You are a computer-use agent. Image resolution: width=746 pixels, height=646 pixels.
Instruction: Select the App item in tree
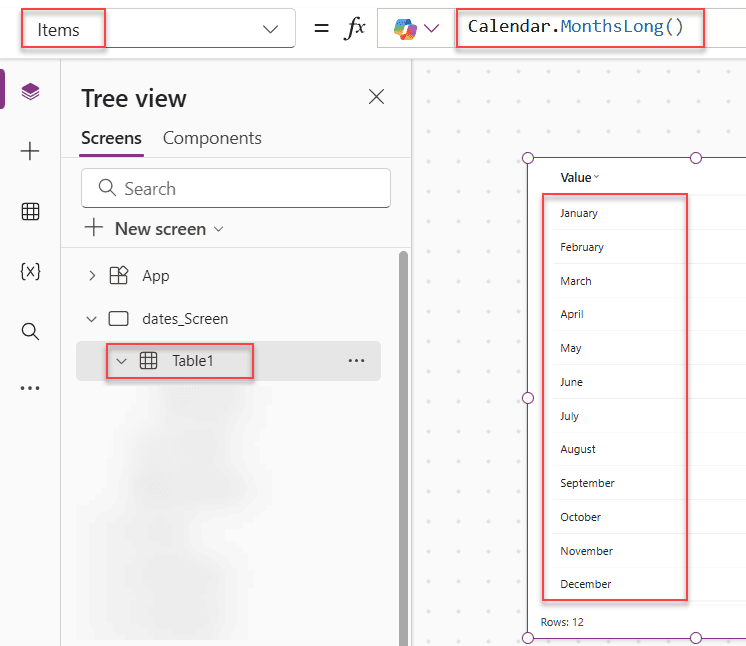tap(156, 275)
